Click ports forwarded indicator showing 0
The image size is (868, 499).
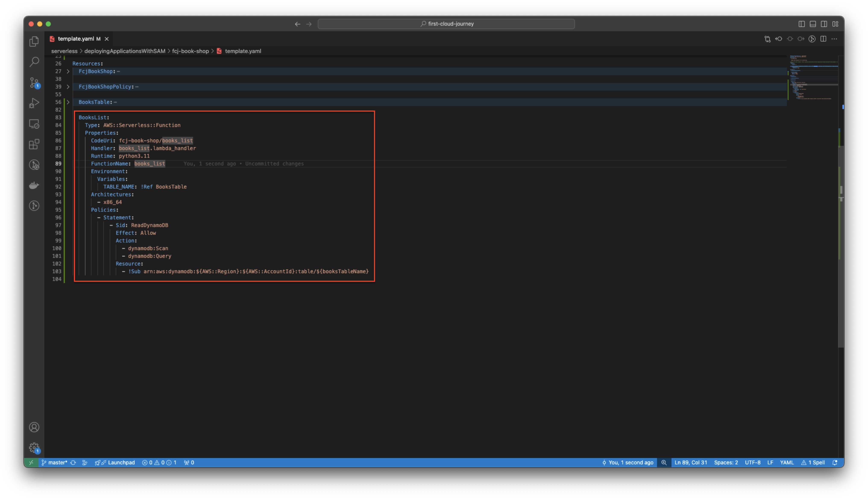[189, 463]
